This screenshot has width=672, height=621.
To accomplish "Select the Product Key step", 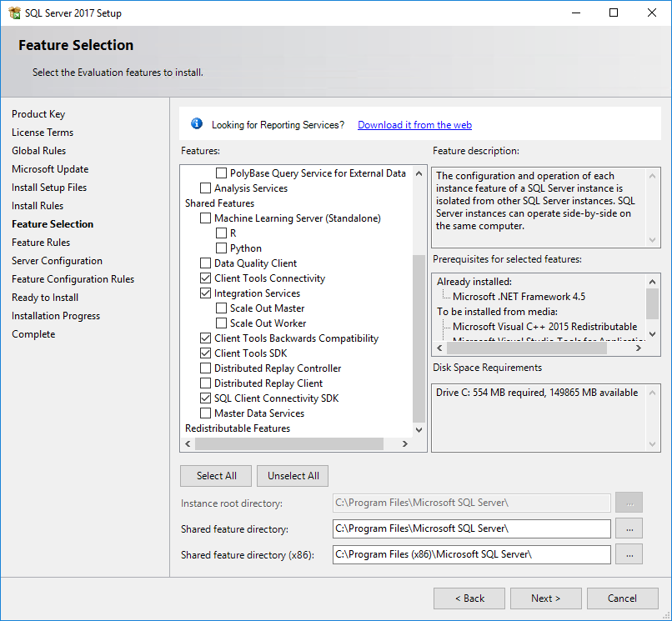I will coord(38,114).
